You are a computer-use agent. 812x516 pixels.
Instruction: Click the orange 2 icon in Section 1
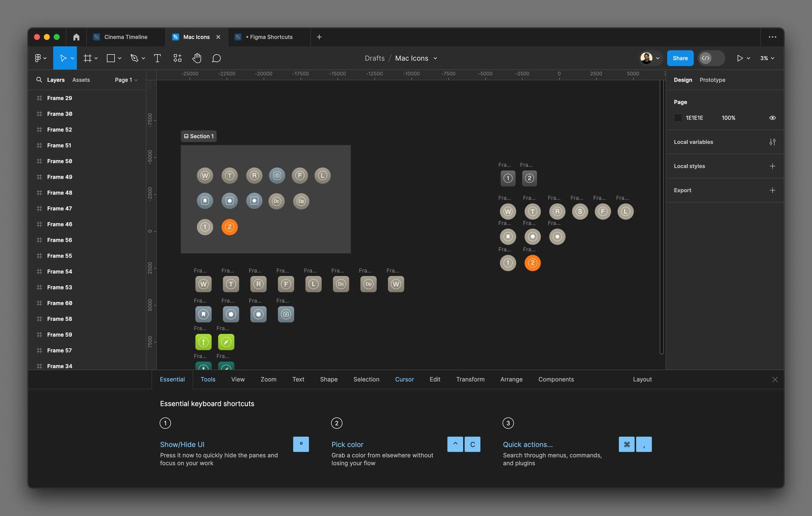click(230, 227)
